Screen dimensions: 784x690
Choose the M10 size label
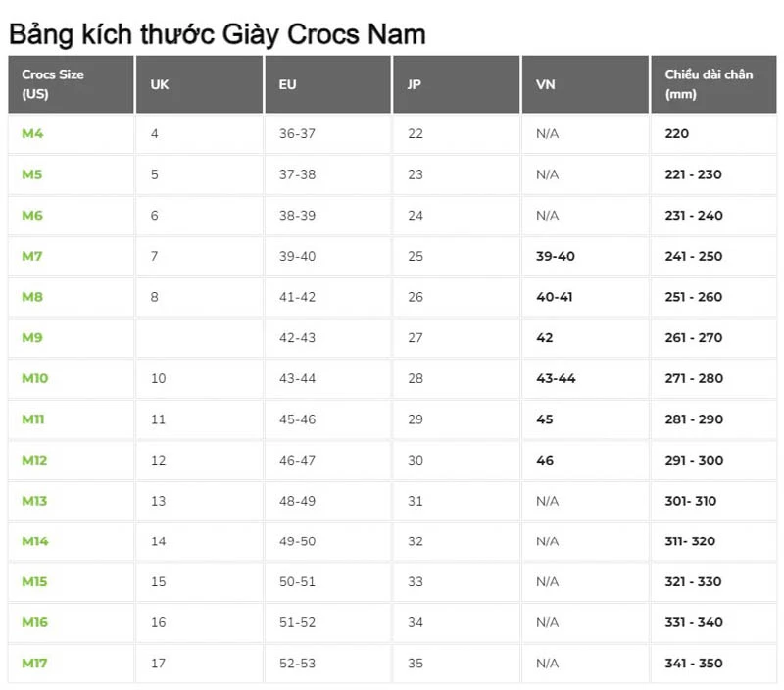(x=34, y=378)
